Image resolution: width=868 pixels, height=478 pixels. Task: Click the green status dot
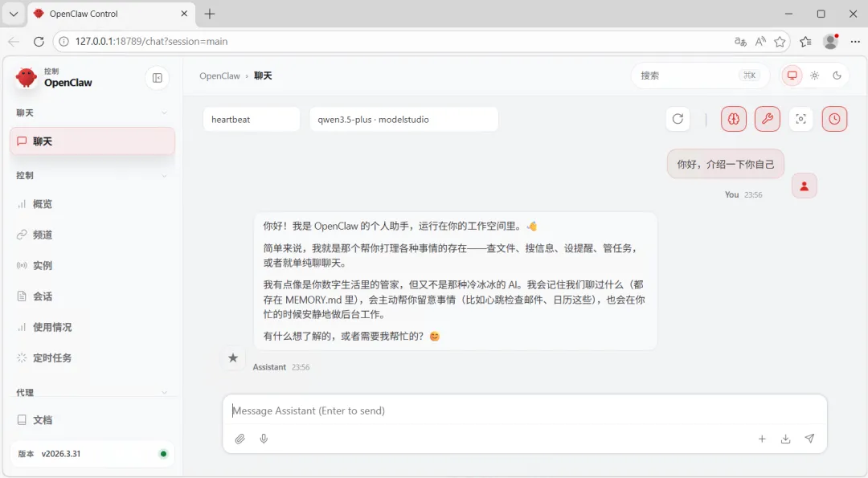tap(163, 454)
